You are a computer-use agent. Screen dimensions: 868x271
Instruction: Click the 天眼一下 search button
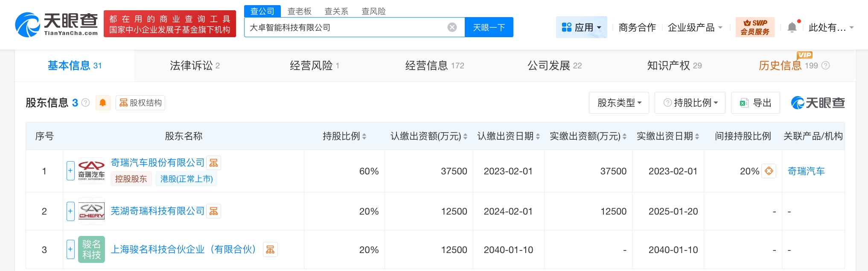[x=489, y=27]
